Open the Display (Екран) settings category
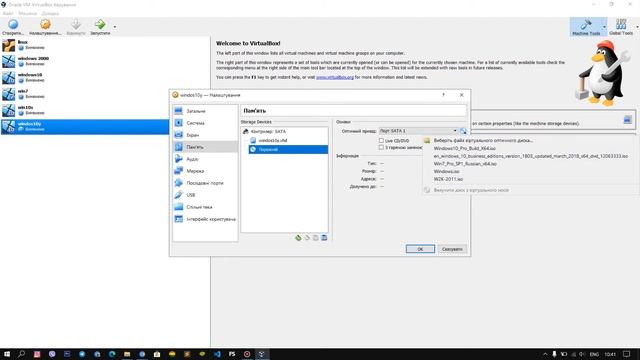 205,135
